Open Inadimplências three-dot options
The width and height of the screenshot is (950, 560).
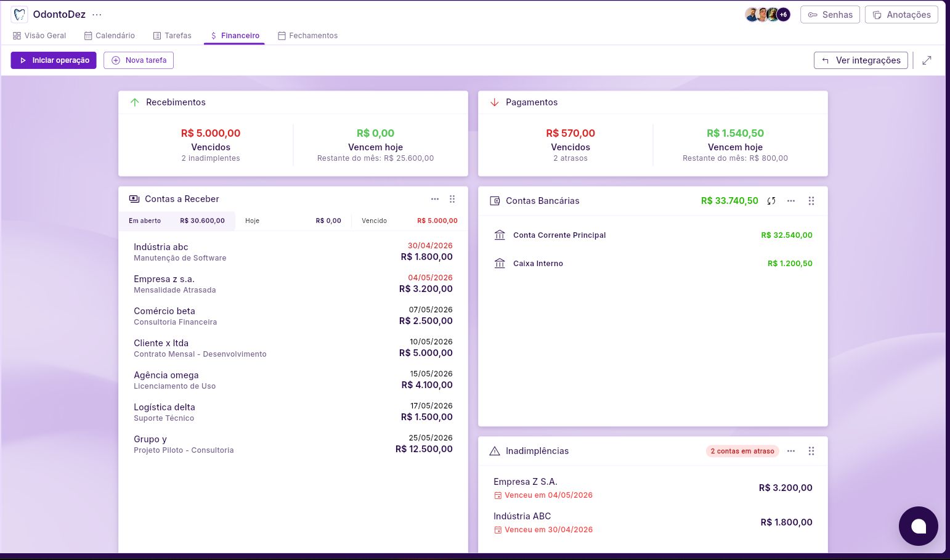[791, 451]
